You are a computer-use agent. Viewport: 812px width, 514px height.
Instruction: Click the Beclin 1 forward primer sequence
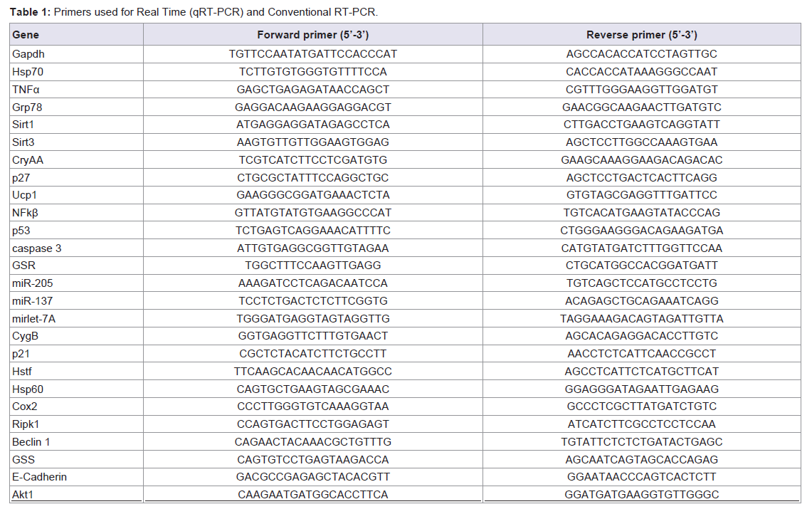point(312,442)
